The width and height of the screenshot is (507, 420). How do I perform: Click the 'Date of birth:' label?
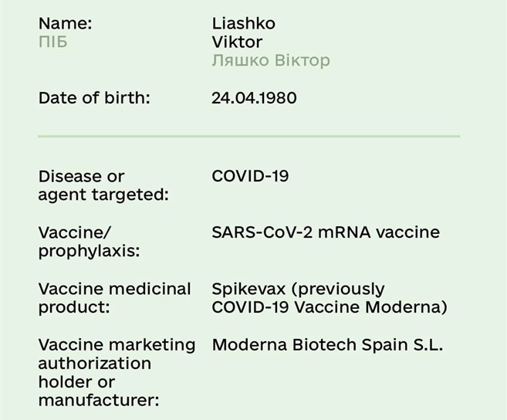point(94,98)
